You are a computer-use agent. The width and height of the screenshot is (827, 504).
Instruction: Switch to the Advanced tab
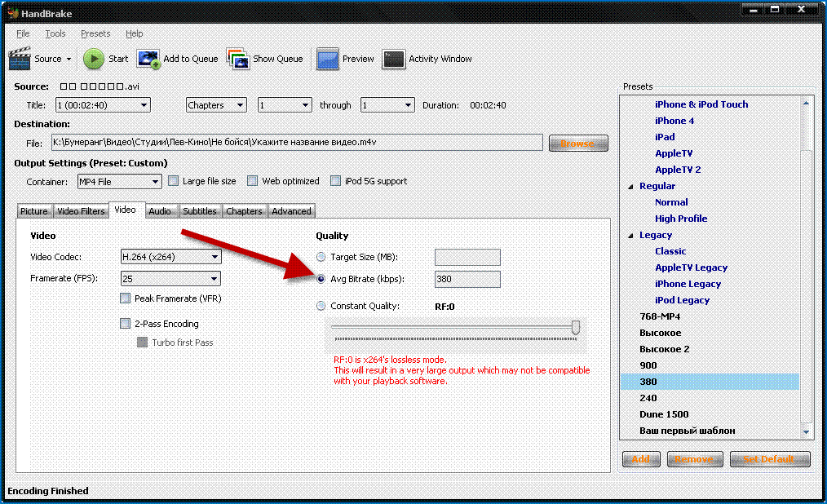click(292, 211)
